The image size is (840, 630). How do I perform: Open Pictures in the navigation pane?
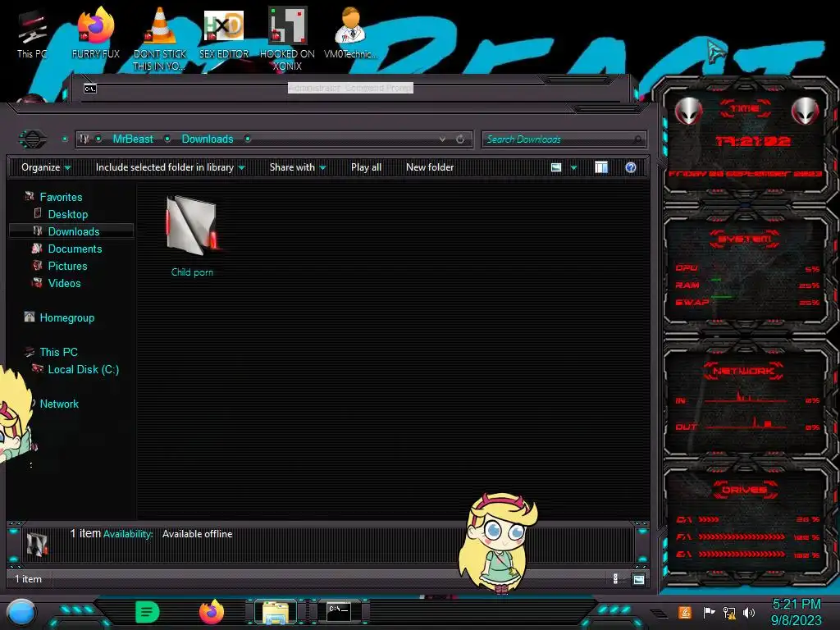click(67, 266)
